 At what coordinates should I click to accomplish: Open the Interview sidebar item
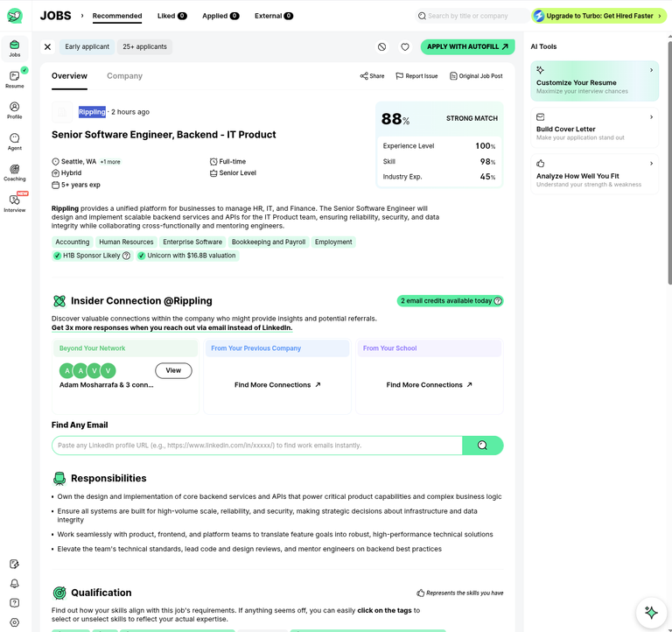pyautogui.click(x=15, y=203)
